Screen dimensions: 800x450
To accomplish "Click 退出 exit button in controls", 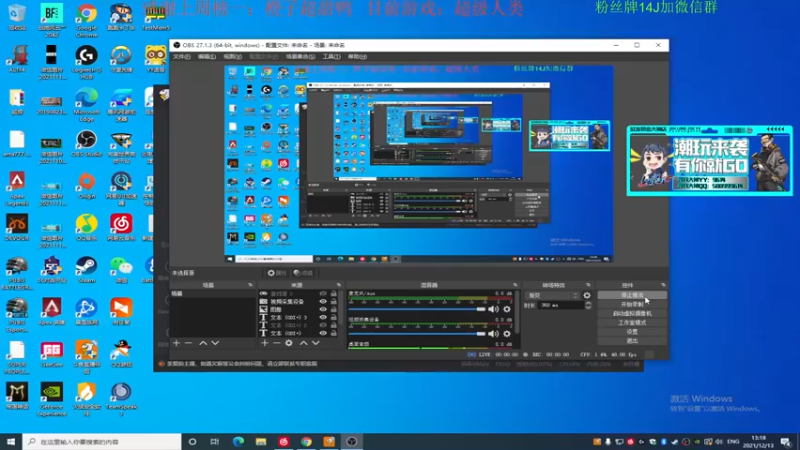I will point(632,341).
